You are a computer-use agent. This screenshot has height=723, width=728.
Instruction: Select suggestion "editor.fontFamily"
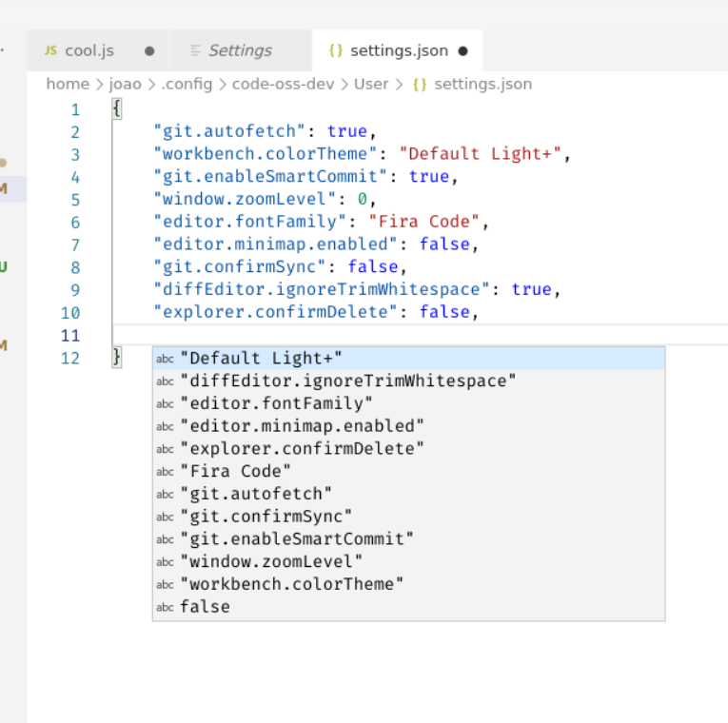pos(408,403)
